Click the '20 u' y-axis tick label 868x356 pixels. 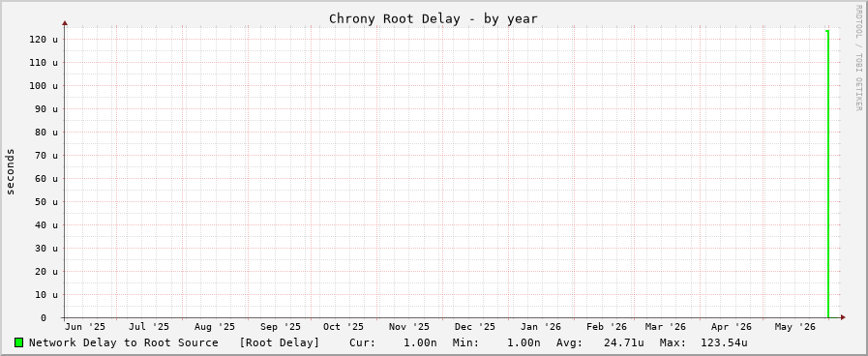45,272
